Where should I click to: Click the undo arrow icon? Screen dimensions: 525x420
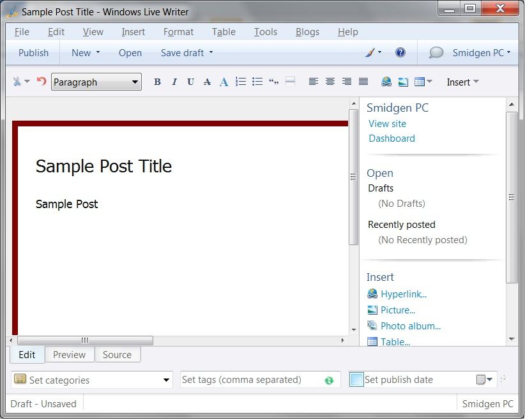pos(42,81)
